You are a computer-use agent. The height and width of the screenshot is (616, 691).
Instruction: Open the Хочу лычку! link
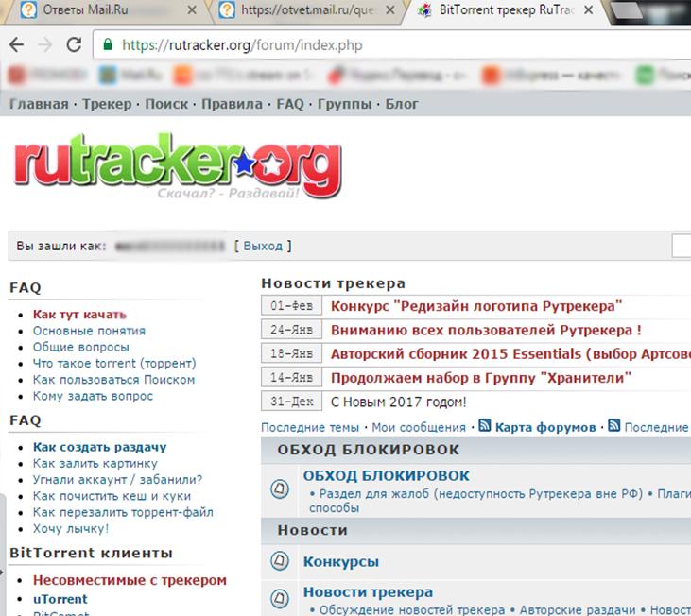[71, 528]
